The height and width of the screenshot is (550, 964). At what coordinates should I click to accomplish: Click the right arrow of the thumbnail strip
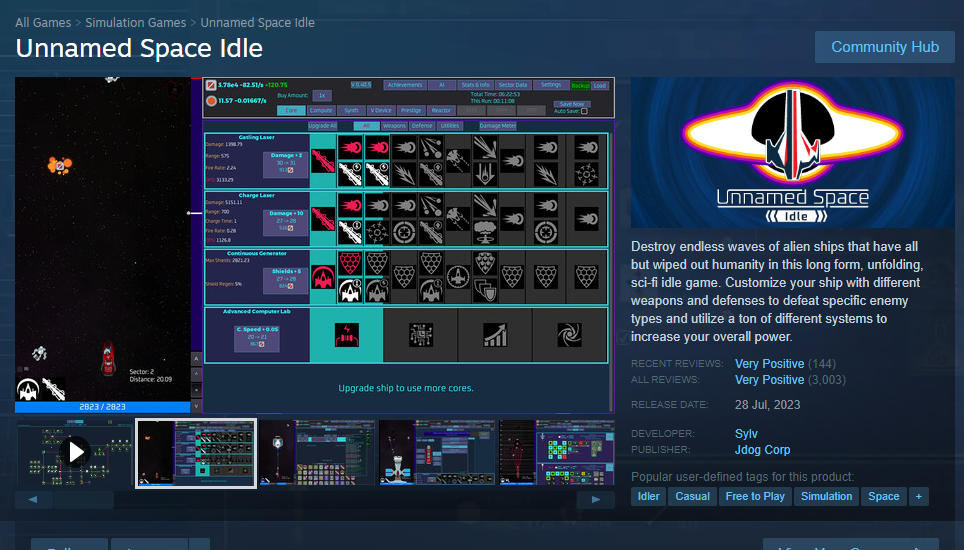point(596,500)
